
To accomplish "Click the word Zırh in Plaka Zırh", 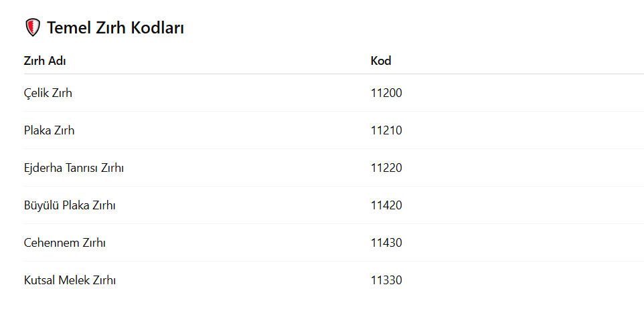I will pos(64,131).
